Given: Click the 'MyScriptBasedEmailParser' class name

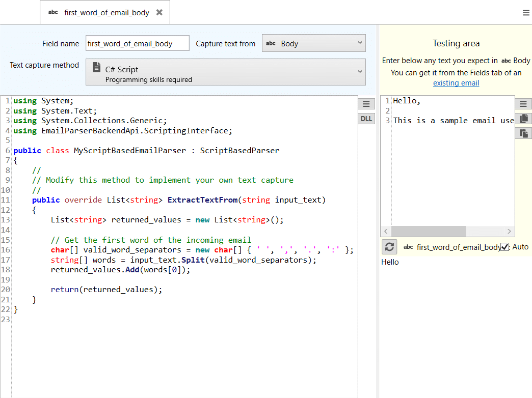Looking at the screenshot, I should click(130, 151).
